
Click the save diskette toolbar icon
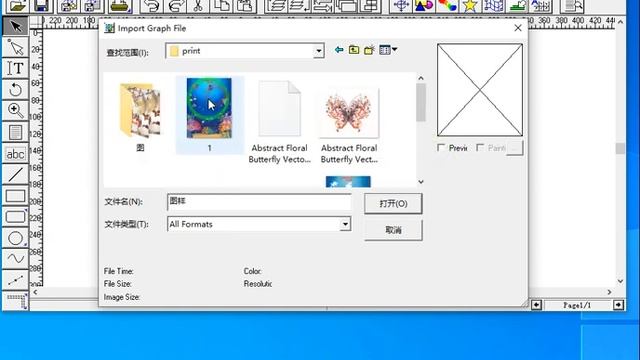pos(41,6)
